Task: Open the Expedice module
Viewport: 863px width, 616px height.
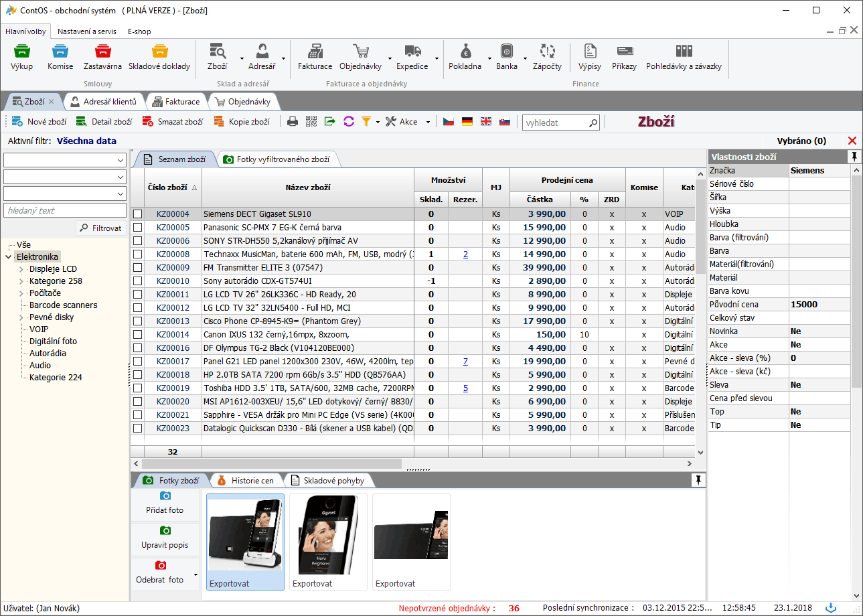Action: coord(412,57)
